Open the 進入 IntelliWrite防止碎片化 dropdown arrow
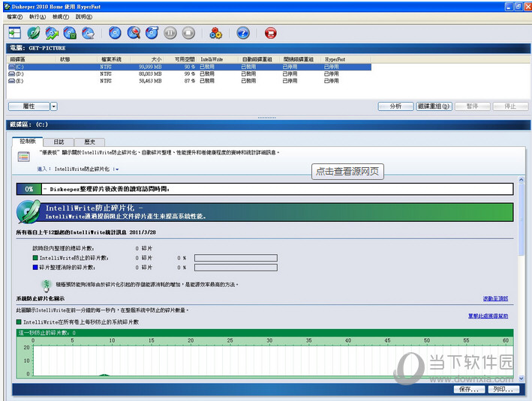 pyautogui.click(x=116, y=169)
